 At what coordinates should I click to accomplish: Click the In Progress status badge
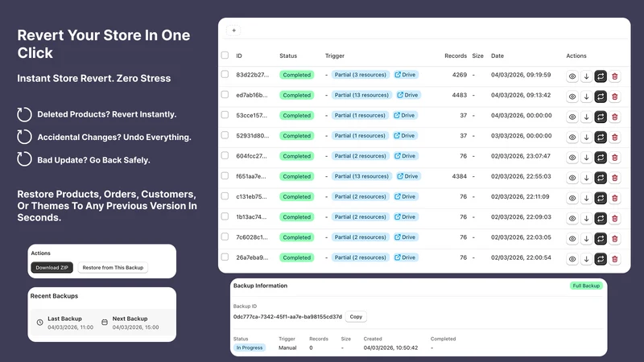coord(250,348)
